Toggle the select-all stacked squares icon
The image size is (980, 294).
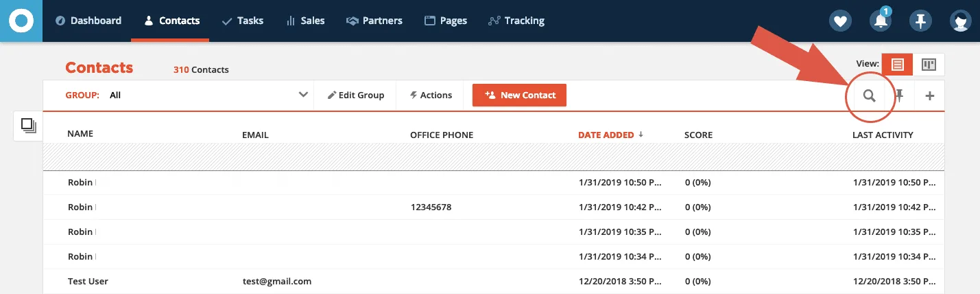28,125
